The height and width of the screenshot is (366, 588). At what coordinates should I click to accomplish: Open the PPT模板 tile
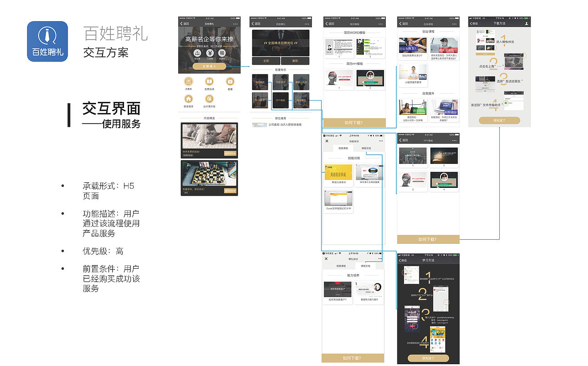tap(281, 100)
